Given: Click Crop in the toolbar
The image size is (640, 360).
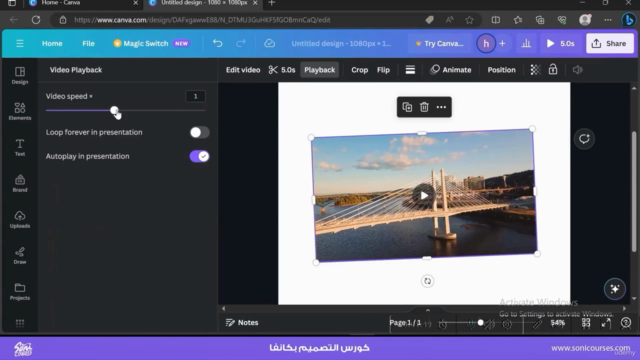Looking at the screenshot, I should [360, 70].
